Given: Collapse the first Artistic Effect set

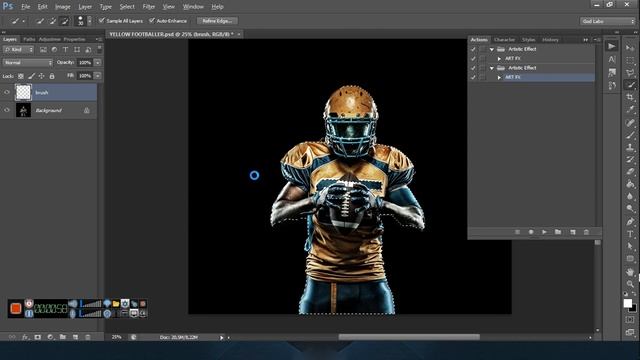Looking at the screenshot, I should point(492,49).
